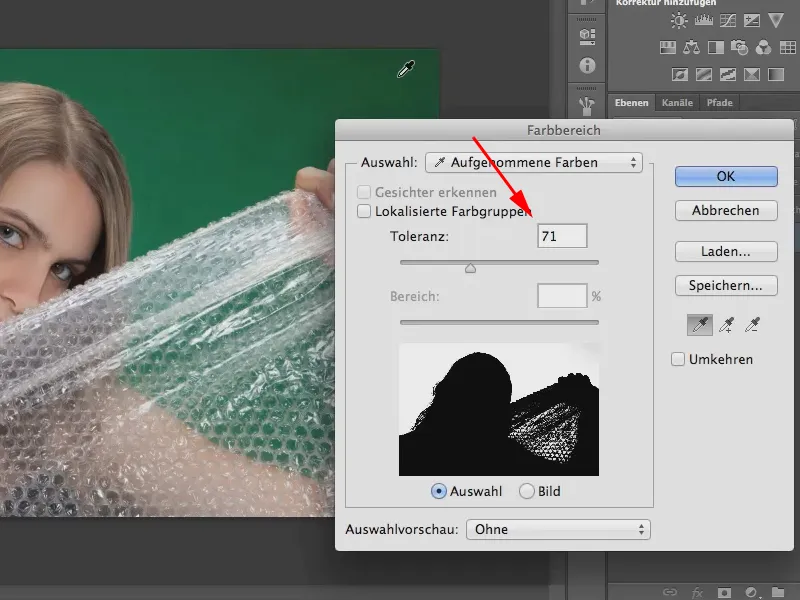Add a Threshold adjustment layer
Screen dimensions: 800x600
pos(728,75)
